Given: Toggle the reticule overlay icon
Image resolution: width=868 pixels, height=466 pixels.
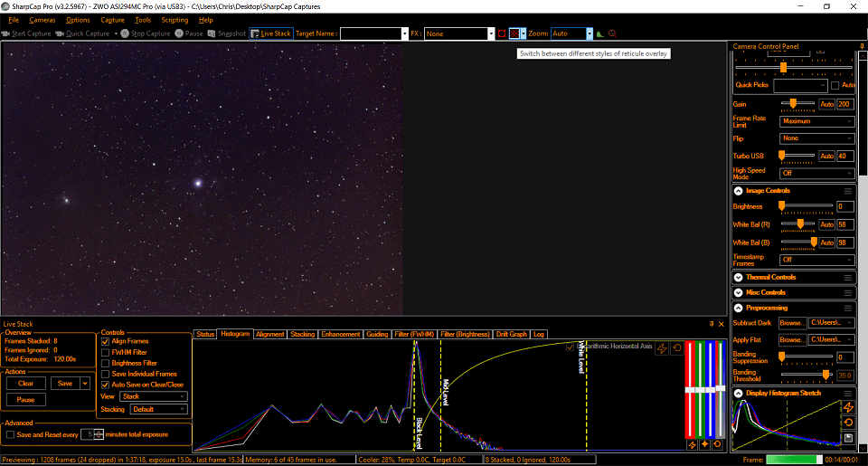Looking at the screenshot, I should click(x=514, y=33).
